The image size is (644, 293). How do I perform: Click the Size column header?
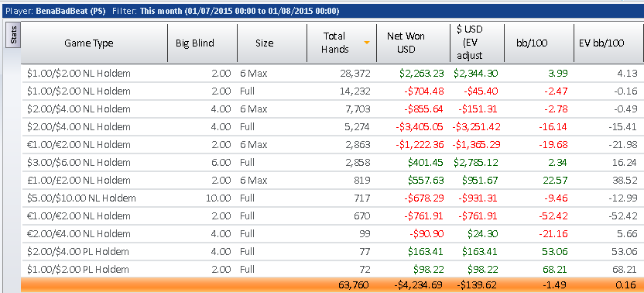click(272, 43)
